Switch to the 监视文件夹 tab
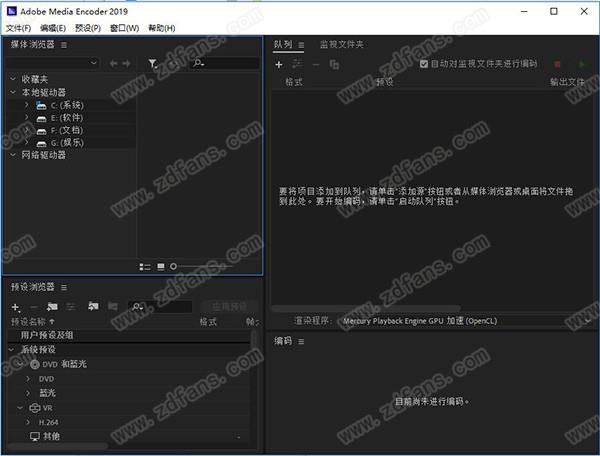 click(x=341, y=45)
